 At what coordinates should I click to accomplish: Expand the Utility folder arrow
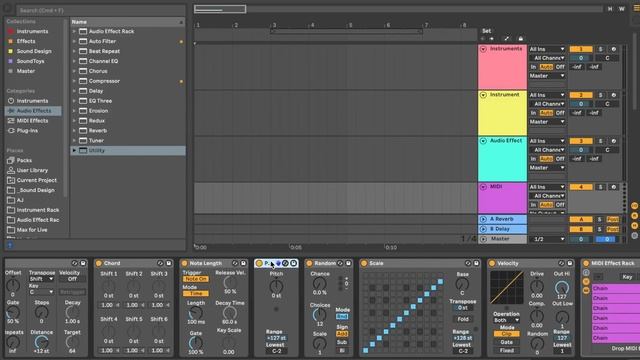[74, 151]
